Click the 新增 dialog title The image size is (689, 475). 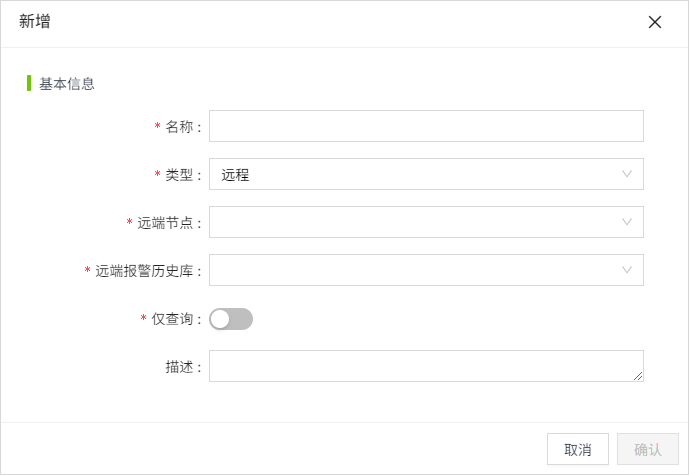point(35,22)
